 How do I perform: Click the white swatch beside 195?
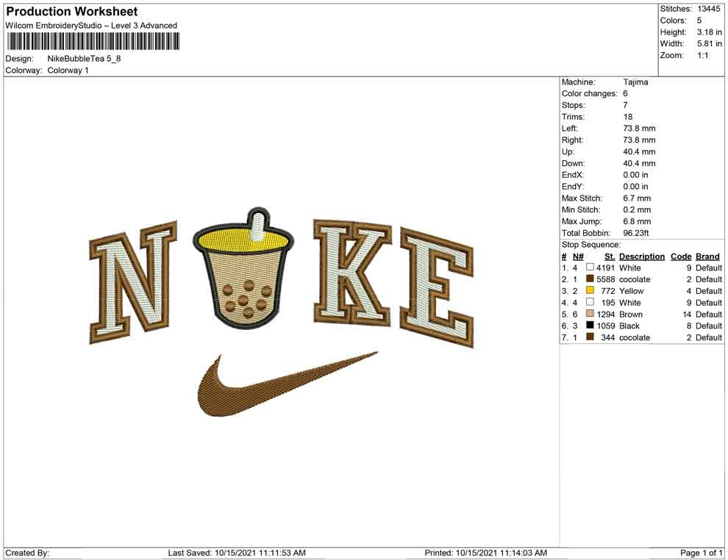[590, 302]
